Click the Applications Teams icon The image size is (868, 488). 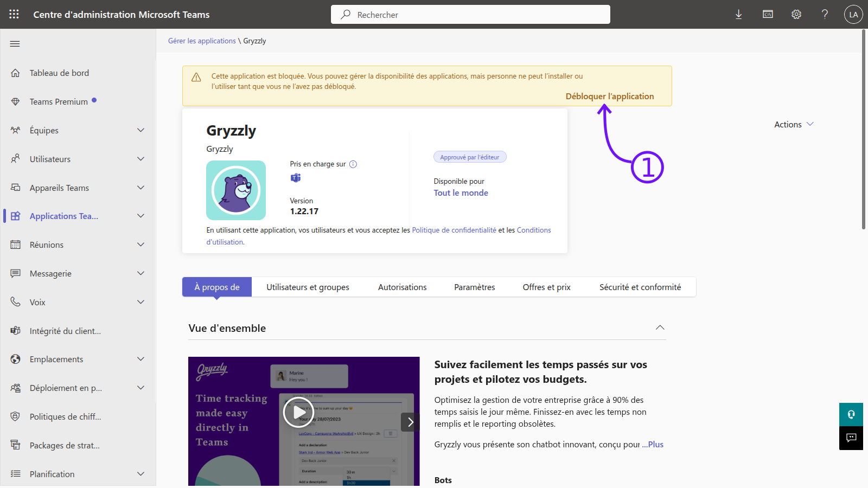(x=15, y=216)
